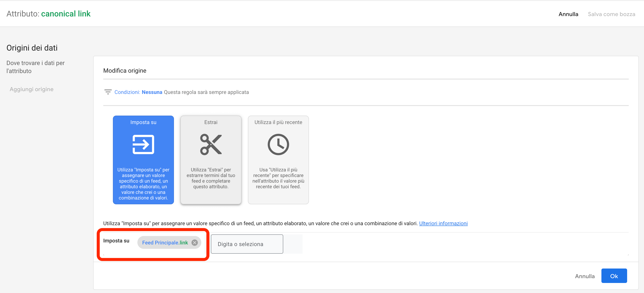Screen dimensions: 644x293
Task: Select the Estrai option card
Action: tap(211, 160)
